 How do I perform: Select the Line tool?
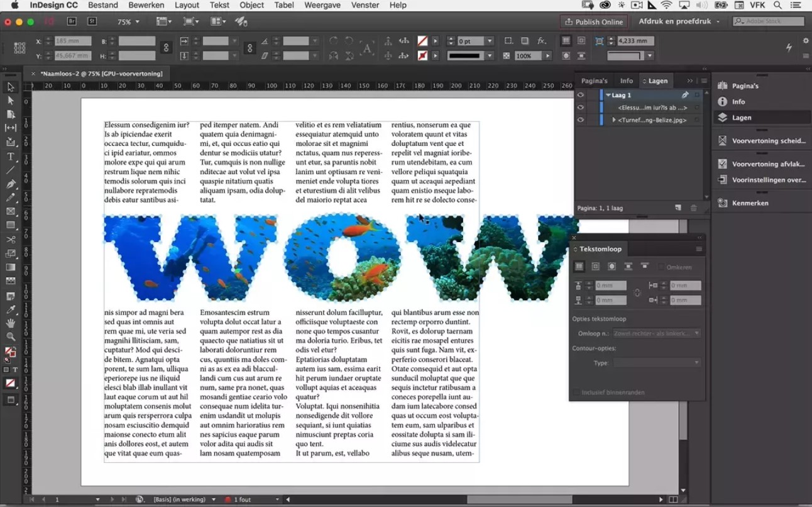click(x=11, y=170)
